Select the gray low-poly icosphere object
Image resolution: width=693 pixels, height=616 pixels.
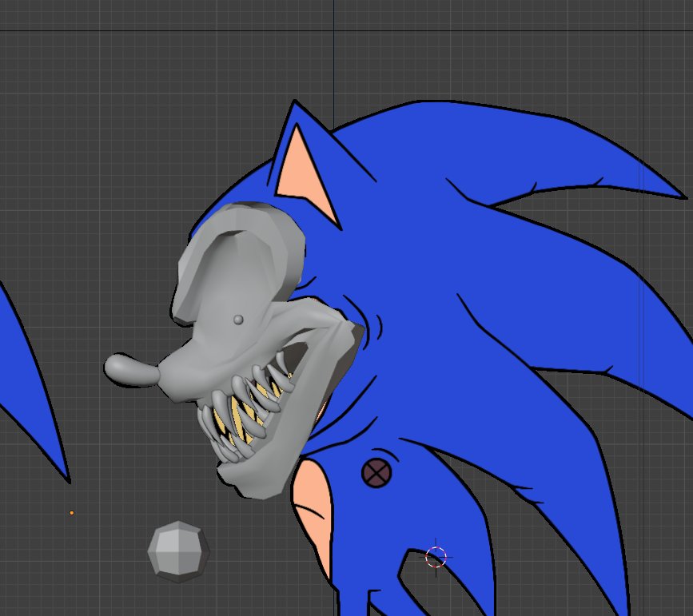coord(178,551)
